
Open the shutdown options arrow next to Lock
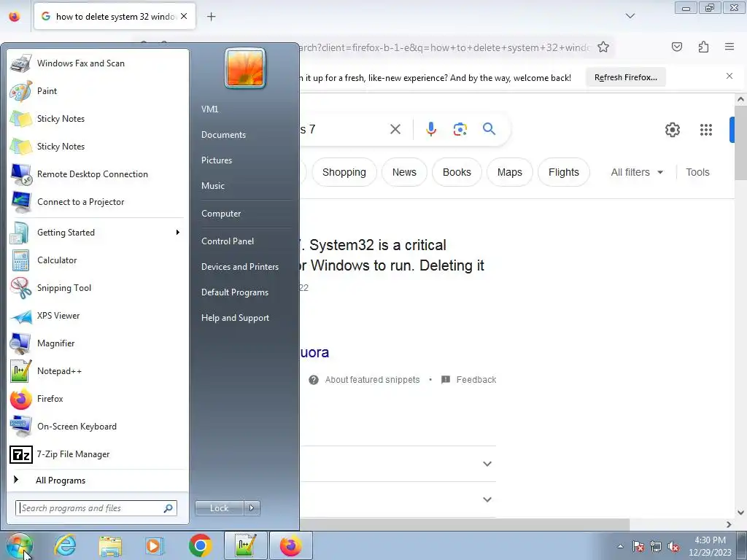pyautogui.click(x=252, y=508)
